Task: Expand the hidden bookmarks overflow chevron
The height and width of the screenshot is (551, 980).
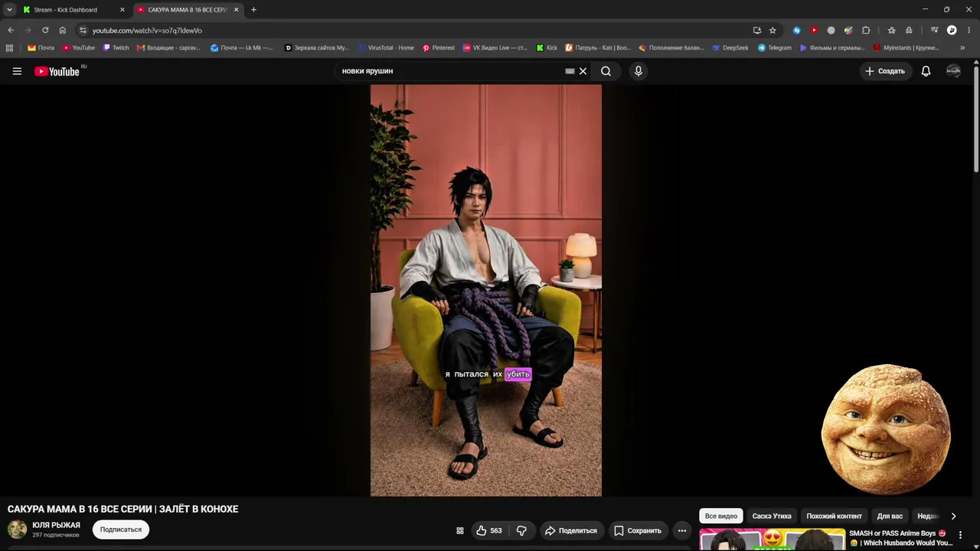Action: [962, 47]
